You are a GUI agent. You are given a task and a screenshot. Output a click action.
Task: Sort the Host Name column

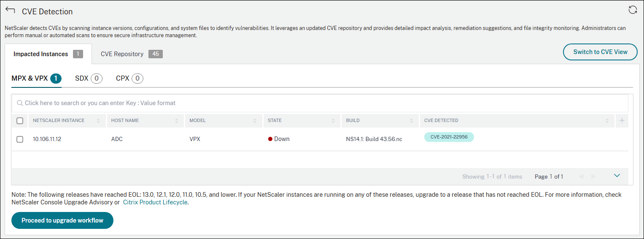click(177, 121)
